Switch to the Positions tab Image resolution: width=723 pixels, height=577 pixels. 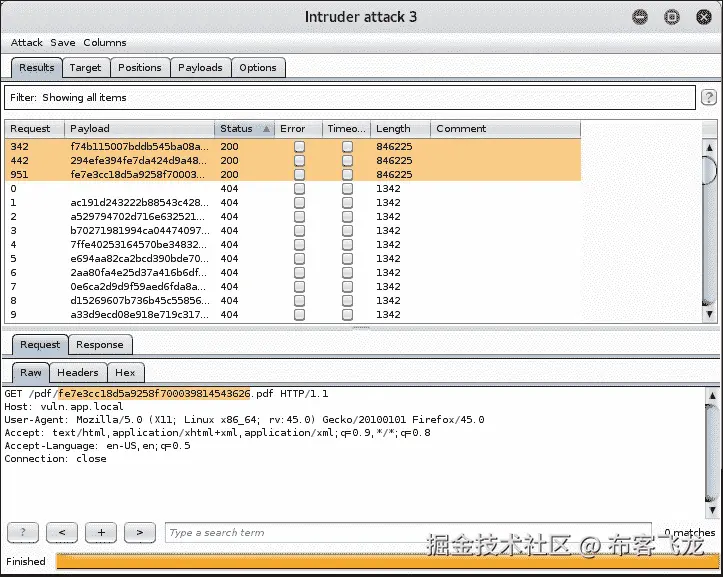coord(140,67)
